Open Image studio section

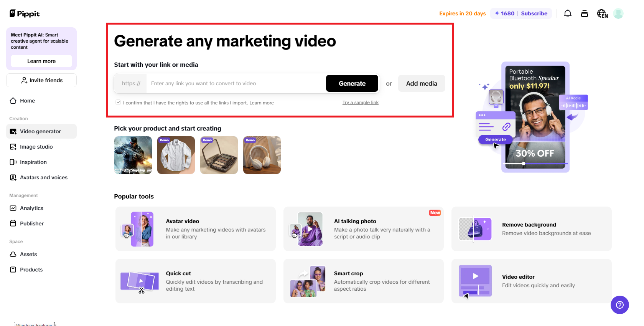pos(41,147)
